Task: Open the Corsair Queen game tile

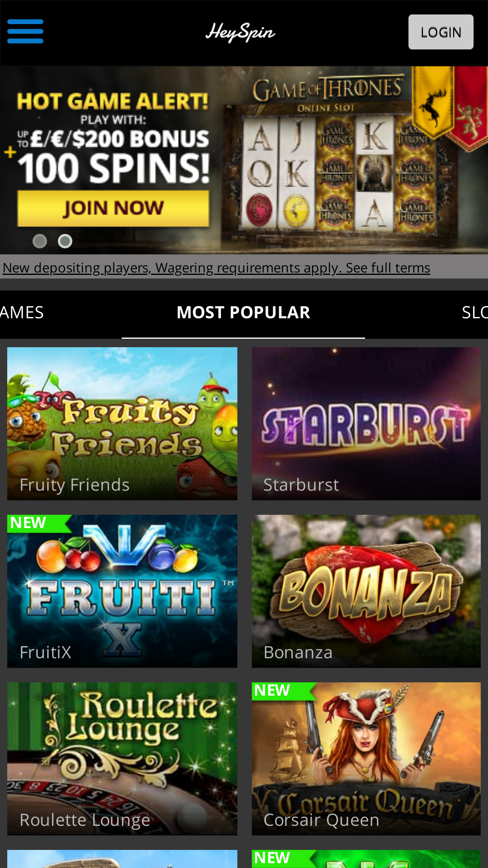Action: coord(366,759)
